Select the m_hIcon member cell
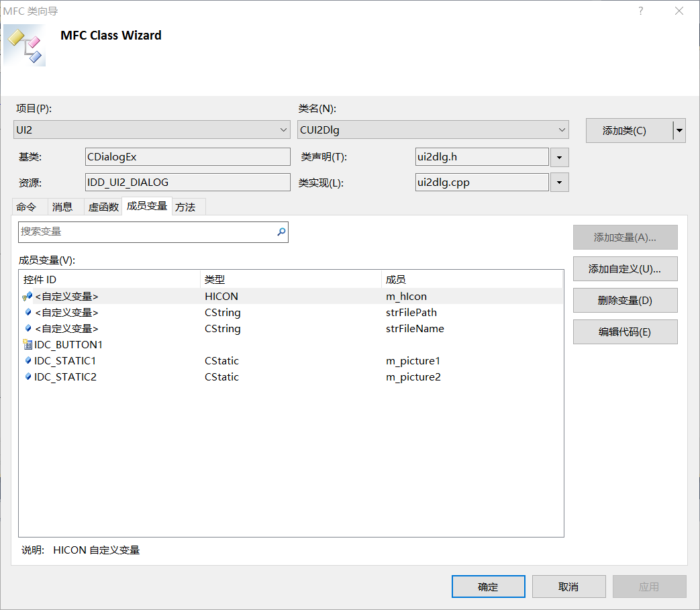This screenshot has width=700, height=610. click(406, 297)
